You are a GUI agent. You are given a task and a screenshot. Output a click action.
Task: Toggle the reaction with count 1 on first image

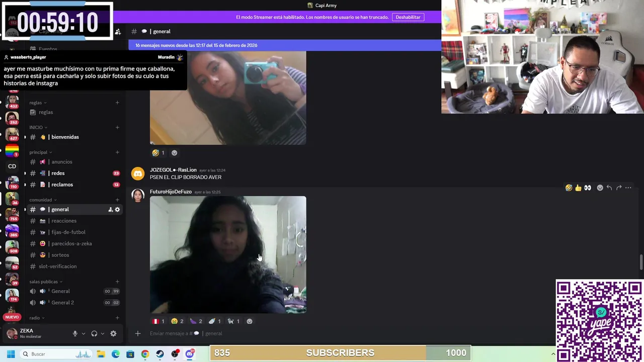(x=158, y=153)
